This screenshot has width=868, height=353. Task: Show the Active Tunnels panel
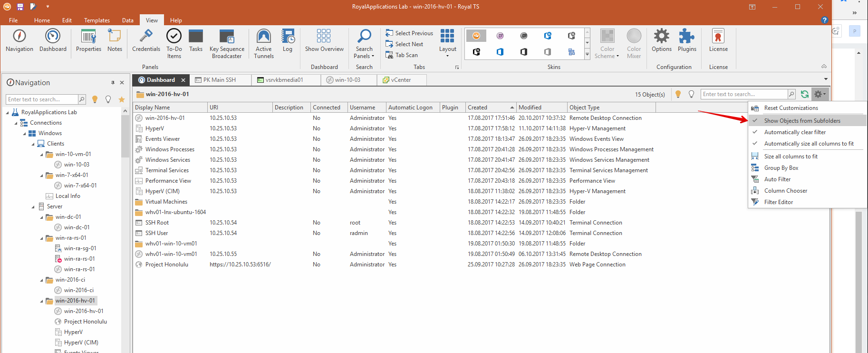pos(263,43)
